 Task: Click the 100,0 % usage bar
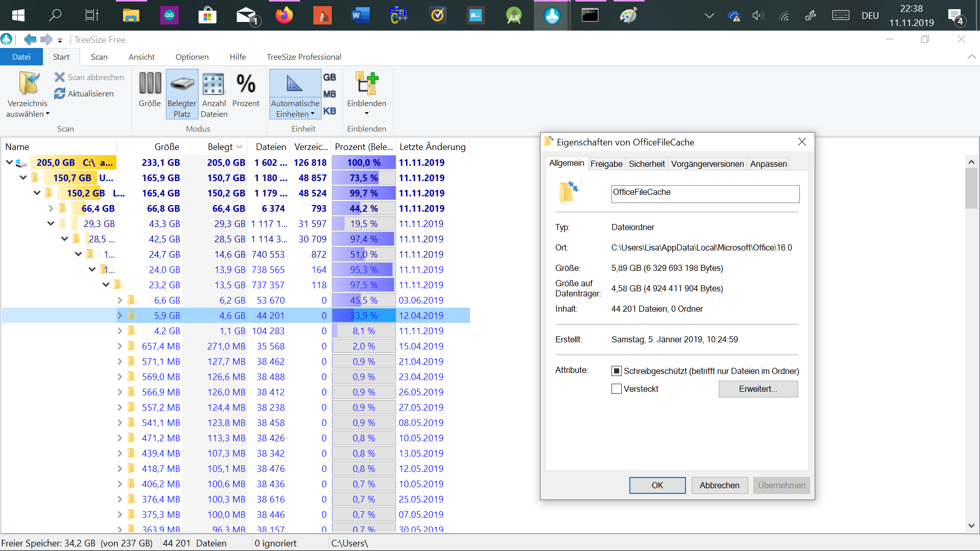pos(363,162)
